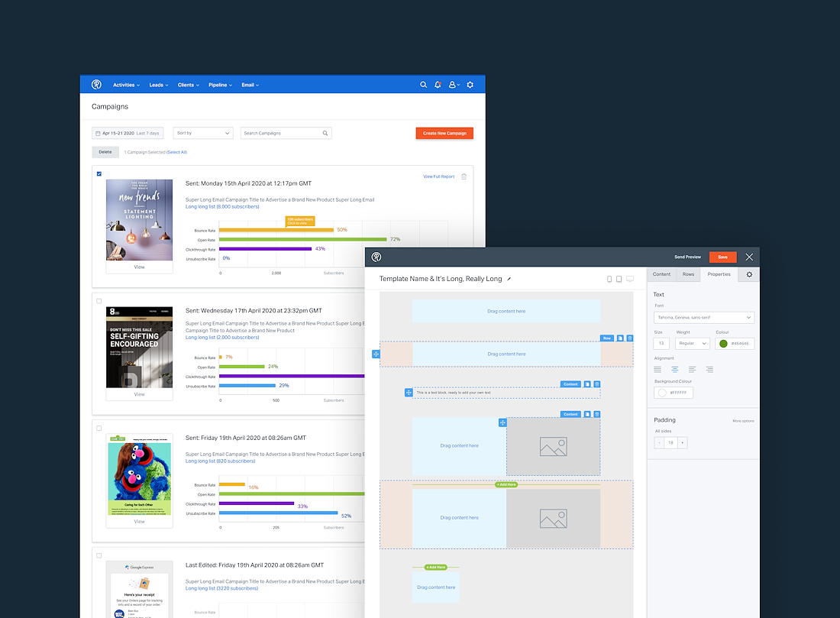The height and width of the screenshot is (618, 840).
Task: Open the Apr 15-21 2020 date range picker
Action: [128, 133]
